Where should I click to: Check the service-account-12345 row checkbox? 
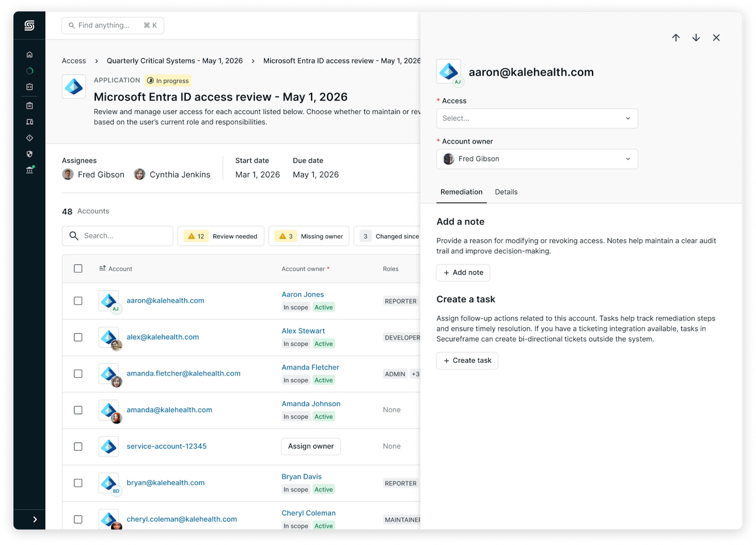tap(78, 446)
